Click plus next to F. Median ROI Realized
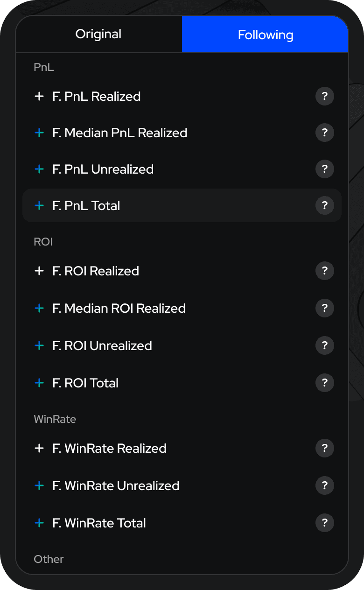 pos(39,309)
